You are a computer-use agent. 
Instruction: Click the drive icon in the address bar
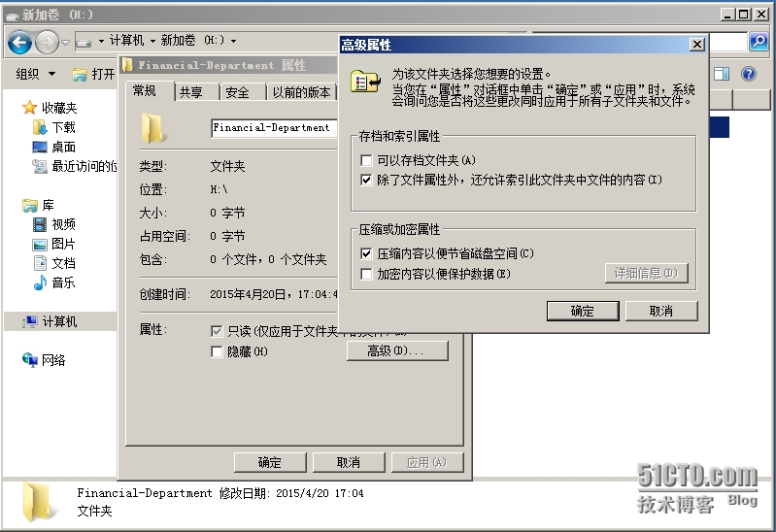(x=84, y=43)
